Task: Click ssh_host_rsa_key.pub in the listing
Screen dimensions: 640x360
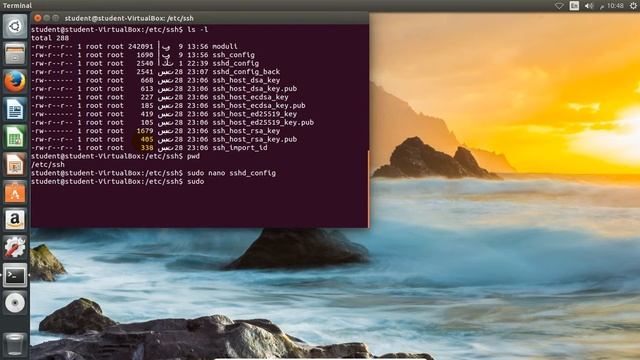Action: tap(255, 139)
